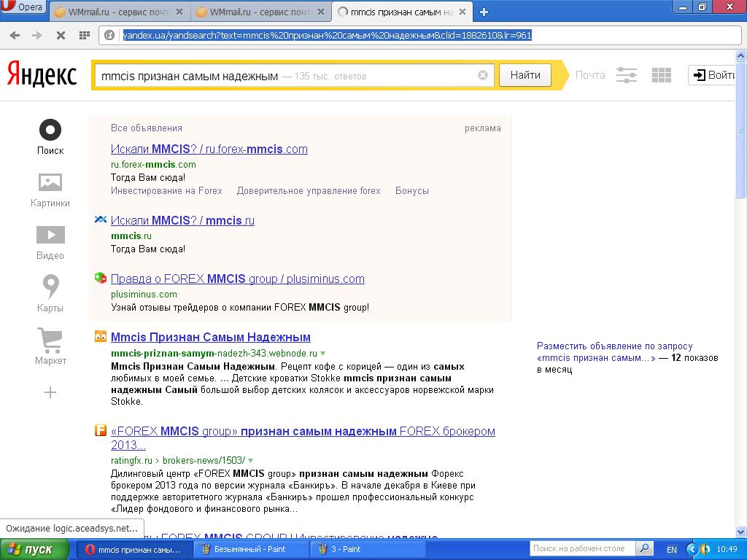This screenshot has width=747, height=560.
Task: Click vertical scrollbar down arrow
Action: tap(741, 532)
